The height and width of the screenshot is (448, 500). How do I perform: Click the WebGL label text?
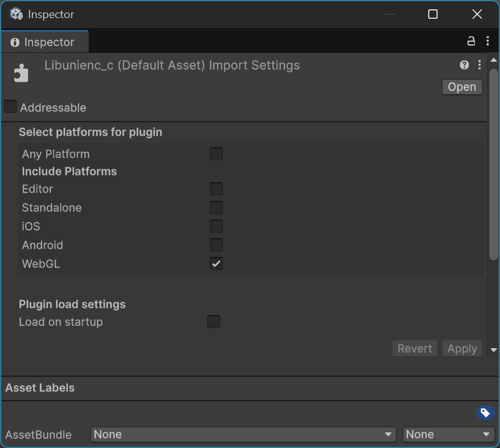(x=41, y=264)
